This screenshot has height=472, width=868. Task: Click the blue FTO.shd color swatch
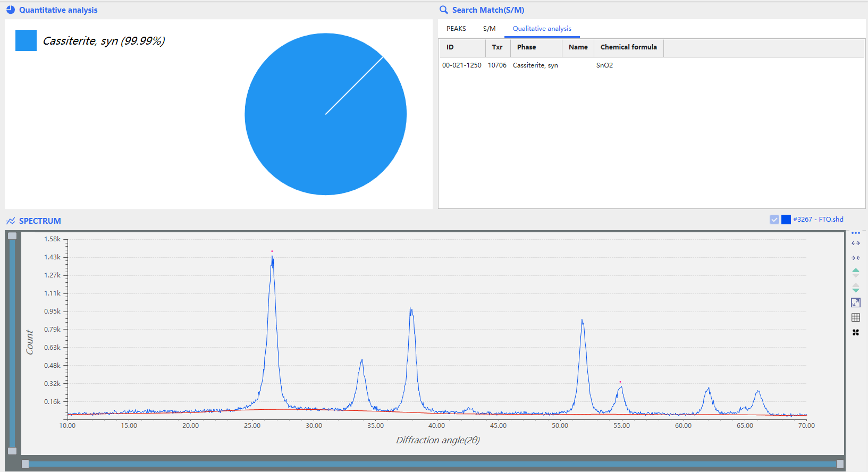pos(786,220)
